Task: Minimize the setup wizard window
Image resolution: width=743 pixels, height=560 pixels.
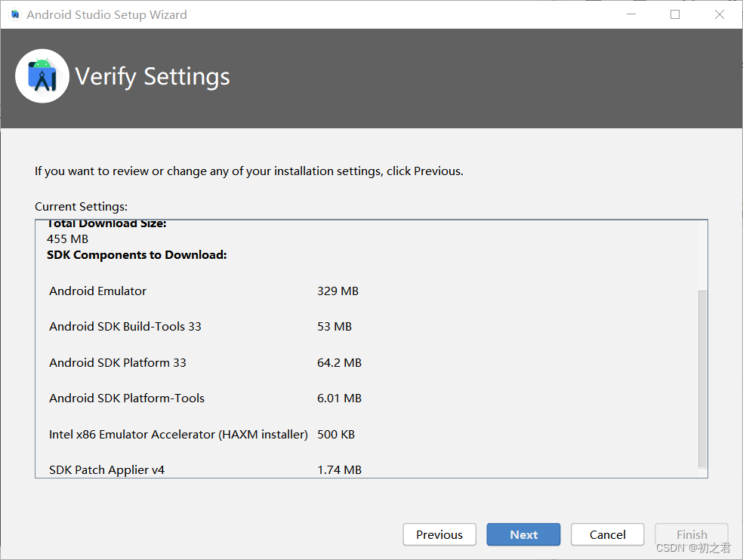Action: 630,14
